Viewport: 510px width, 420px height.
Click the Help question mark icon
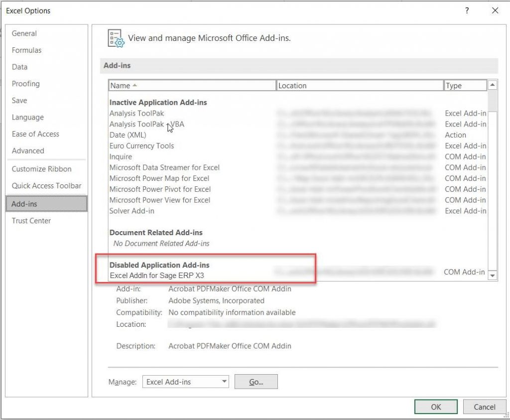467,10
